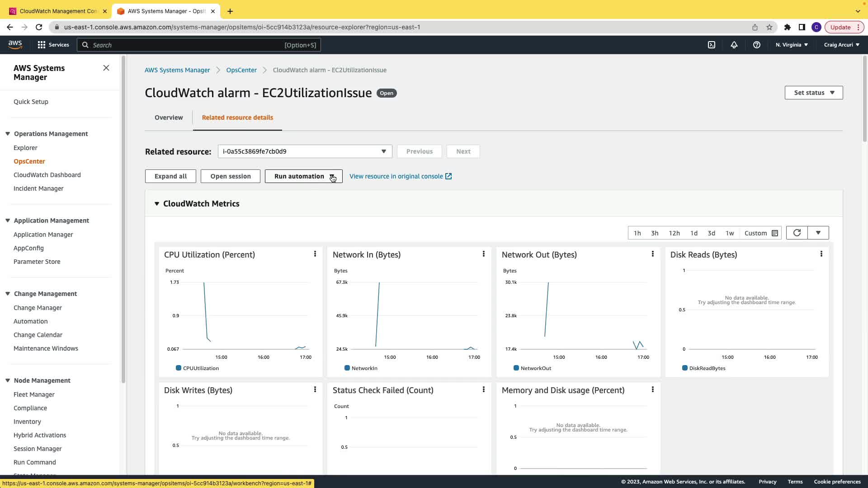Toggle the DiskReadBytes legend entry
868x488 pixels.
[x=707, y=368]
